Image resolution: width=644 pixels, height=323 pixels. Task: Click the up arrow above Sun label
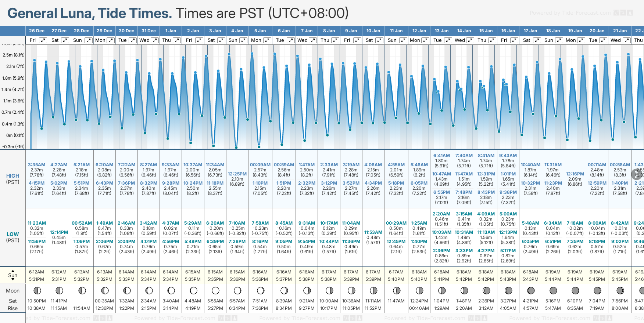[x=13, y=271]
